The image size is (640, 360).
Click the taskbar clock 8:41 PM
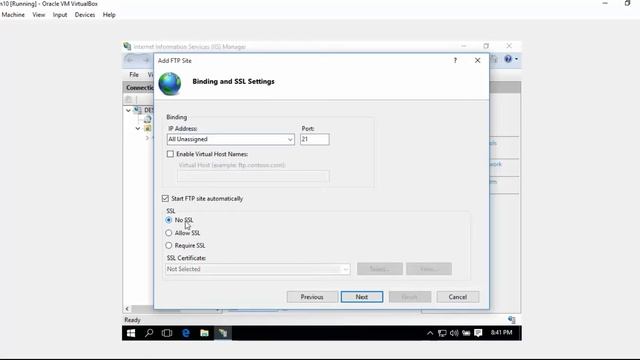pyautogui.click(x=501, y=333)
